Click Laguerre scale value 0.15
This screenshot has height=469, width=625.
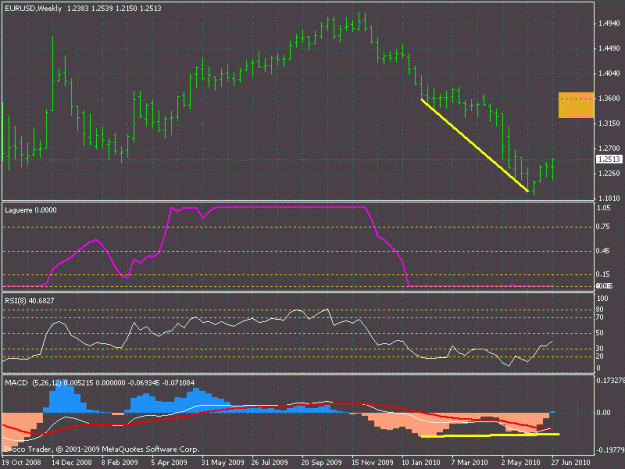point(604,274)
